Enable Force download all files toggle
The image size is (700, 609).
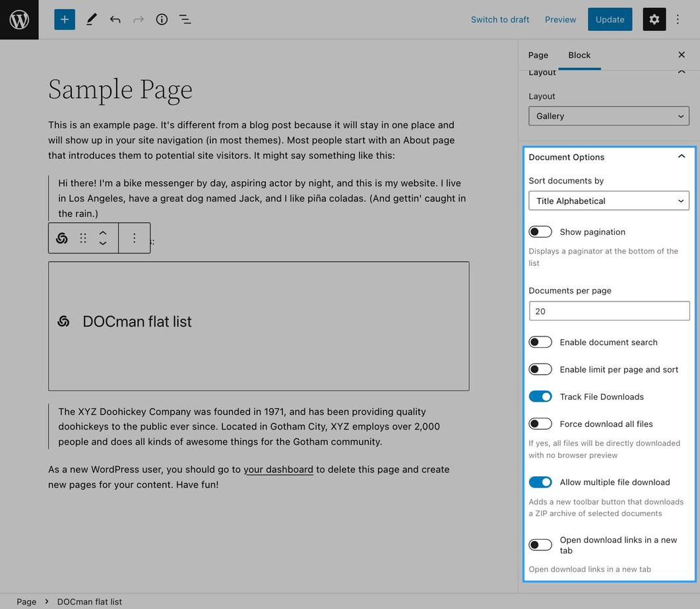(x=540, y=424)
